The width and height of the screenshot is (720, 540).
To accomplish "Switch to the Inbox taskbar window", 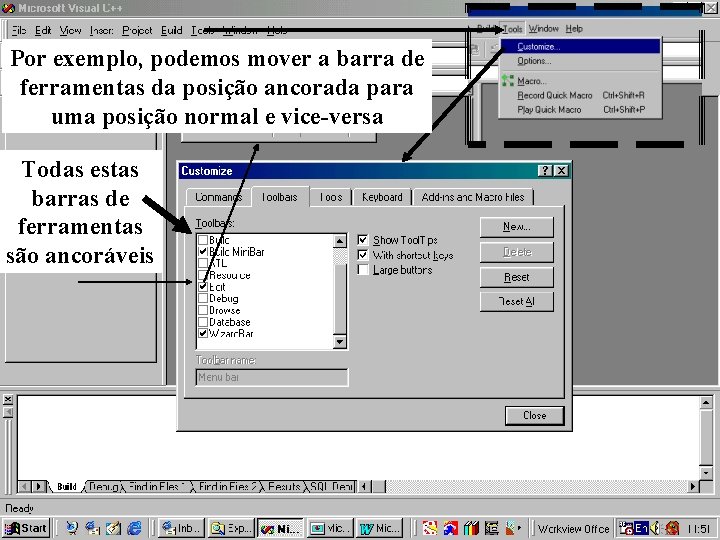I will pyautogui.click(x=182, y=528).
